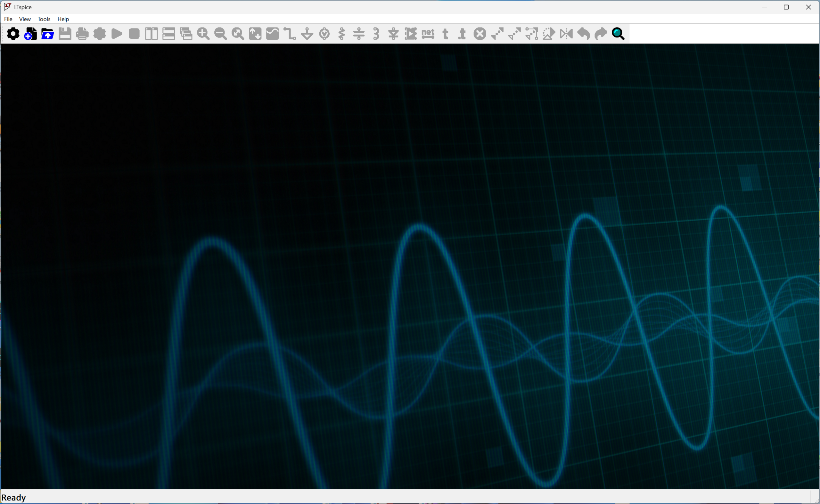The width and height of the screenshot is (820, 504).
Task: Select the net label tool
Action: [428, 34]
